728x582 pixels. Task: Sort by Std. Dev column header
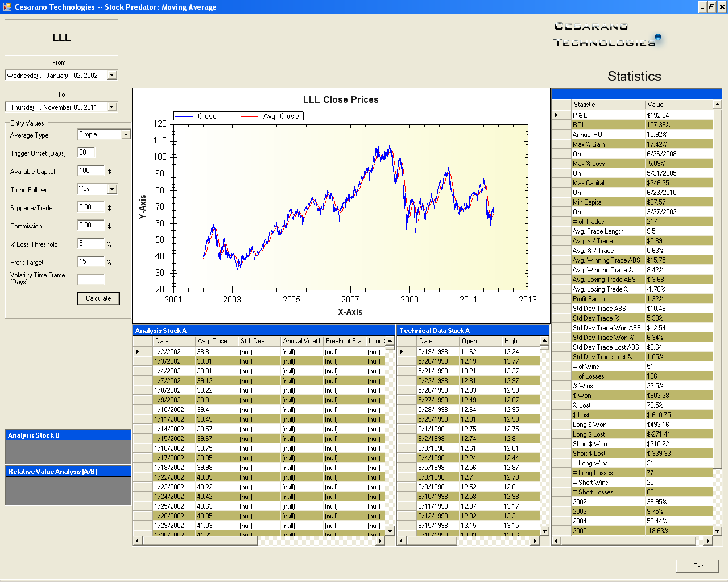259,341
